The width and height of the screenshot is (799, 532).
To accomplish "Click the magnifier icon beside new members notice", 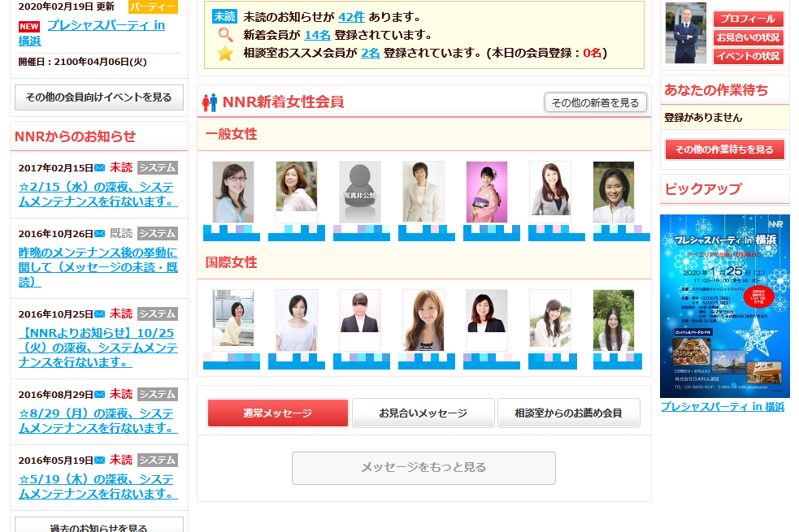I will click(x=225, y=35).
